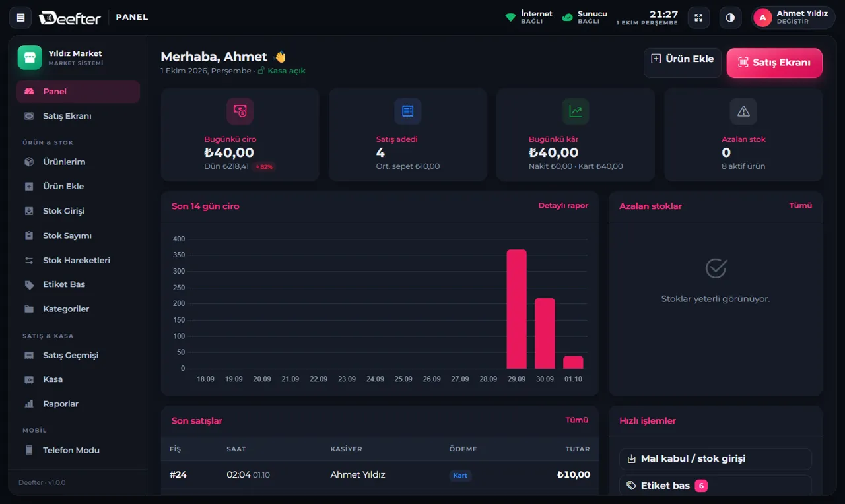This screenshot has height=504, width=845.
Task: Click the 29.09 chart bar
Action: 516,309
